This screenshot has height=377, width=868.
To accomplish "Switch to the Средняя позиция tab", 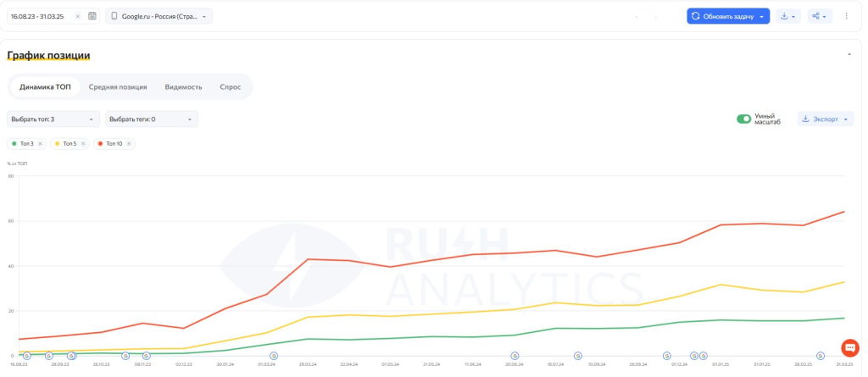I will coord(118,86).
